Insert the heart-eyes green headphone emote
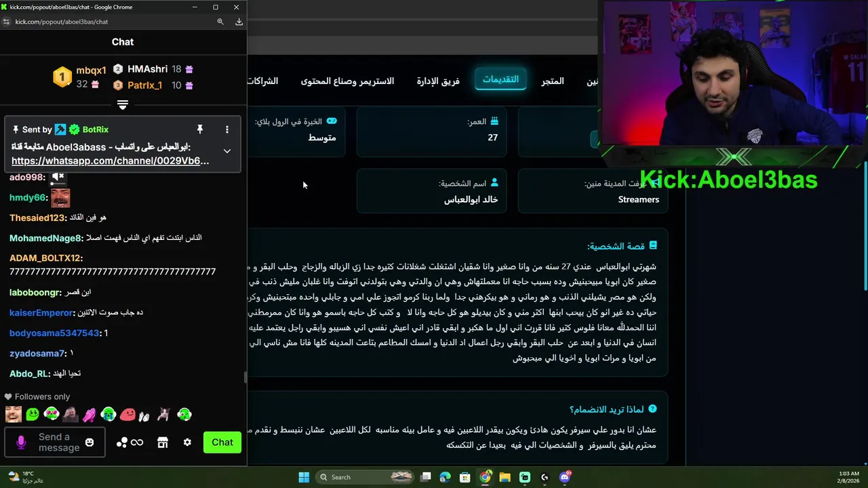This screenshot has width=868, height=488. 52,414
